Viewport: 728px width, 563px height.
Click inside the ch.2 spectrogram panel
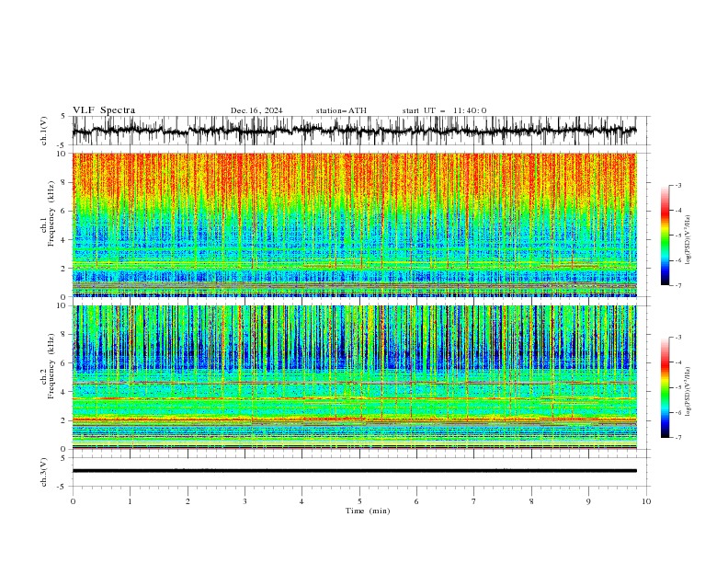point(354,377)
